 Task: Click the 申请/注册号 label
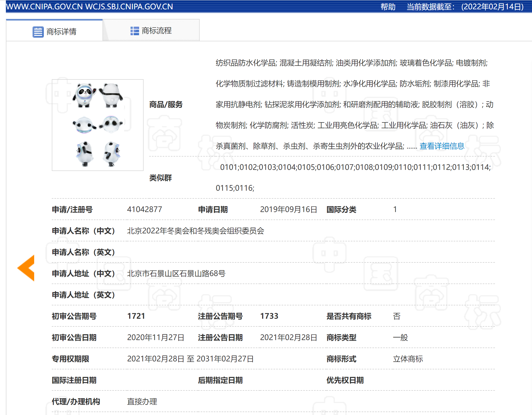(x=72, y=209)
